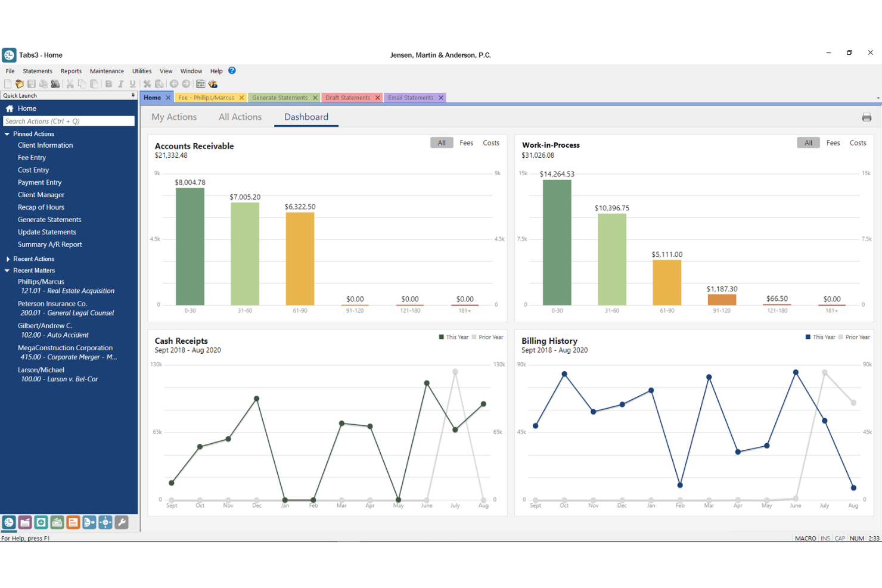
Task: Open the Maintenance menu
Action: (x=107, y=71)
